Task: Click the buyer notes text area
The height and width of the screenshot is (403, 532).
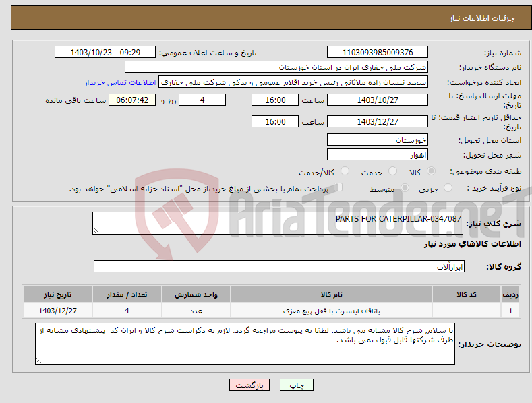Action: (245, 344)
